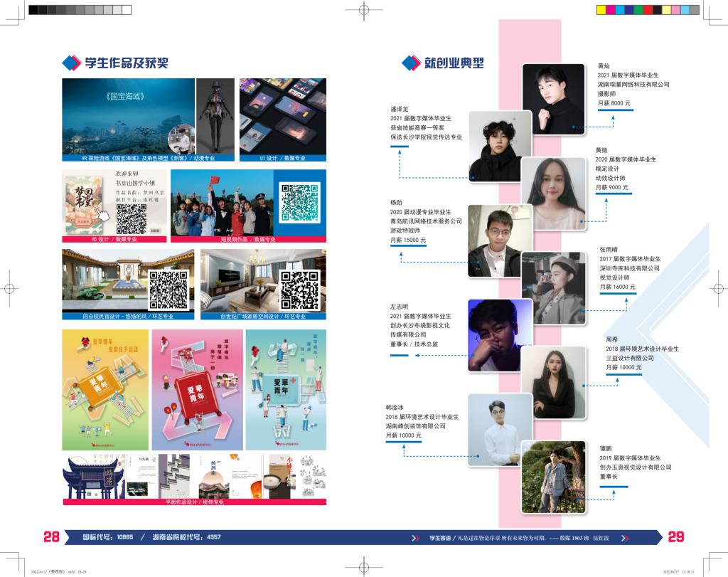Click page number 29 in the footer
The image size is (728, 577).
click(x=676, y=537)
